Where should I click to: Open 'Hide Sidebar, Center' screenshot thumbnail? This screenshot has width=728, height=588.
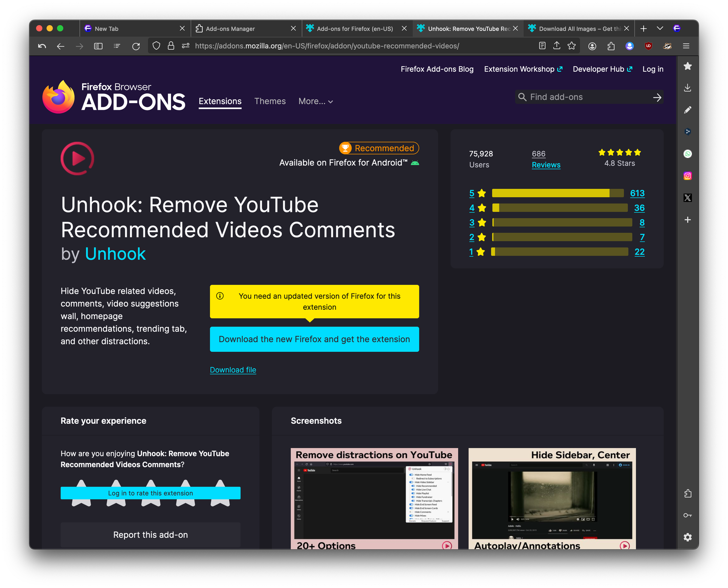coord(552,499)
